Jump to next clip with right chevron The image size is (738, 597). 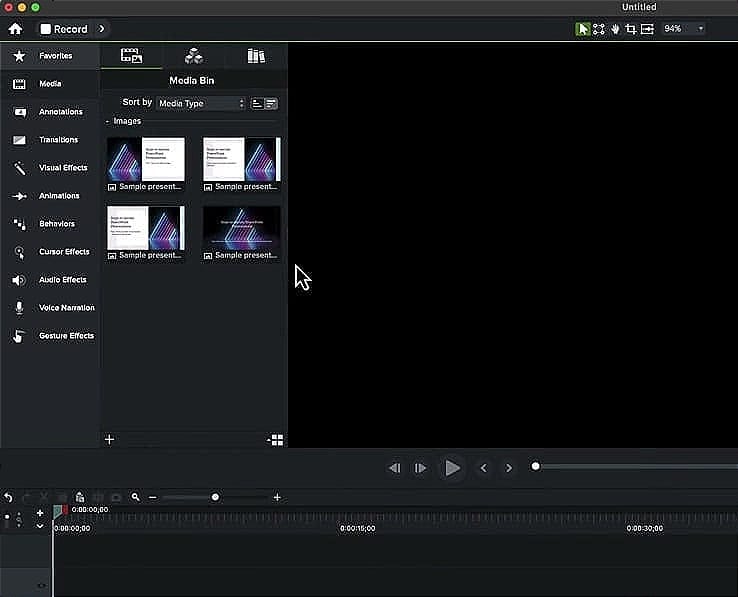[x=509, y=468]
